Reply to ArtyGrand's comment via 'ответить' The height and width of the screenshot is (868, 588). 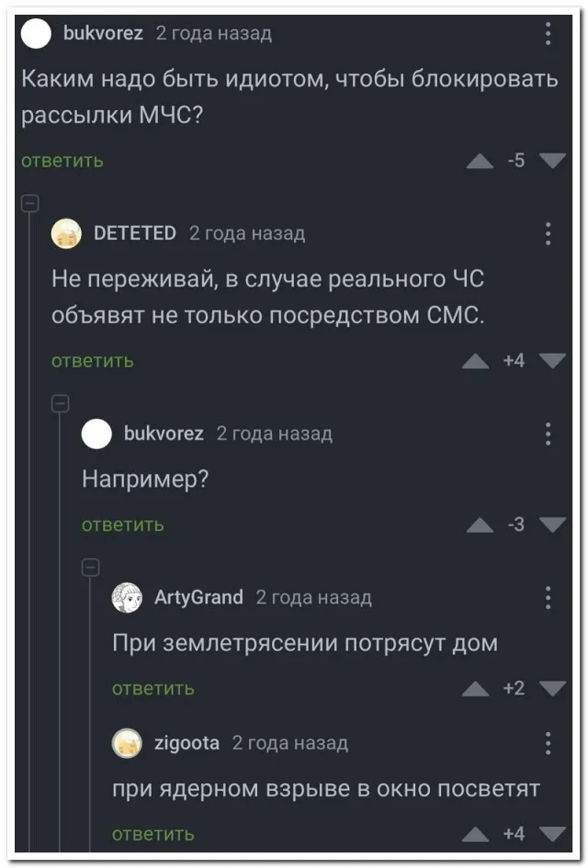pyautogui.click(x=153, y=689)
